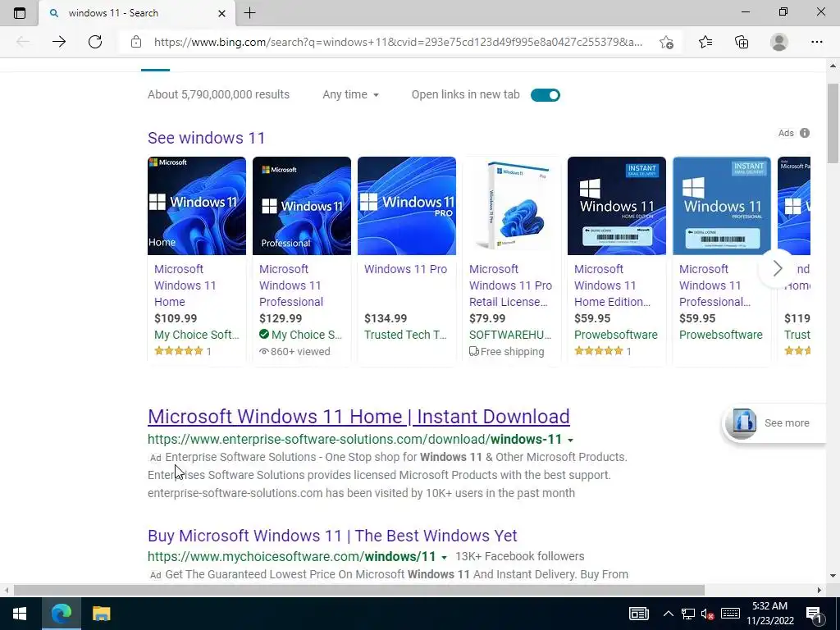Open Windows 11 Professional product image
The image size is (840, 630).
pos(302,206)
